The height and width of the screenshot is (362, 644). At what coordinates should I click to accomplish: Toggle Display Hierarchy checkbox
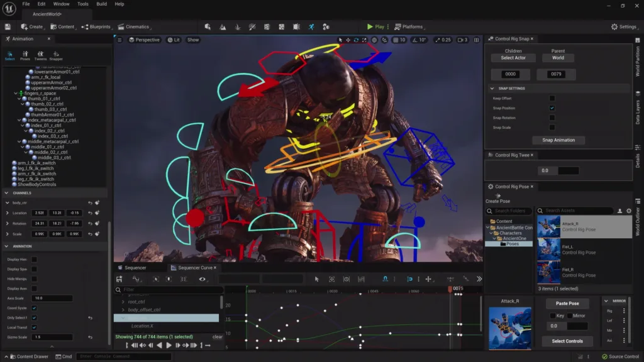point(34,260)
